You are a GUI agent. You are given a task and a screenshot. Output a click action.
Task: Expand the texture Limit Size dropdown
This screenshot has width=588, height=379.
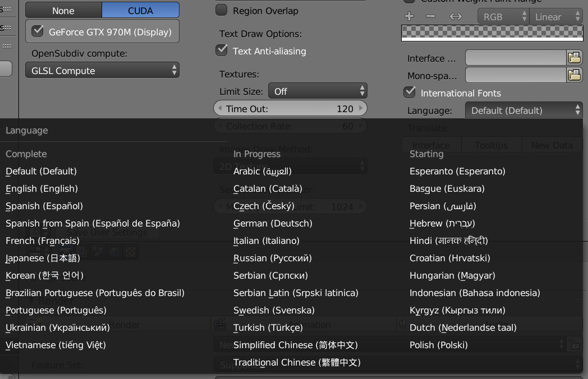(x=318, y=91)
